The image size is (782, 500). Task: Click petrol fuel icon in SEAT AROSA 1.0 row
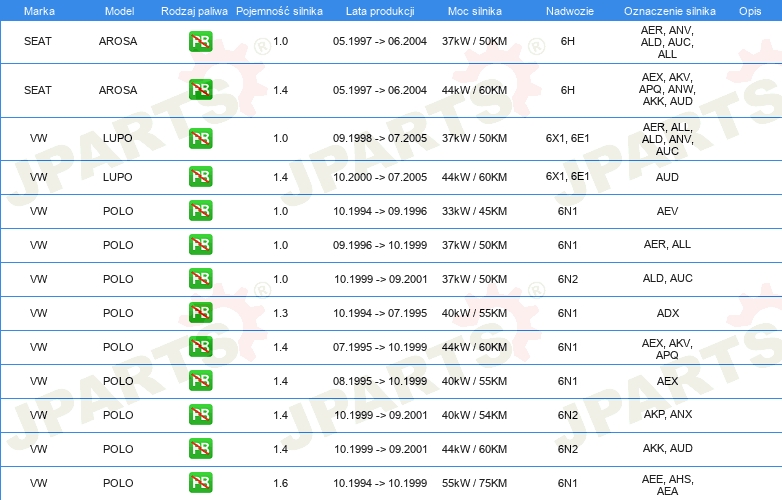tap(200, 42)
